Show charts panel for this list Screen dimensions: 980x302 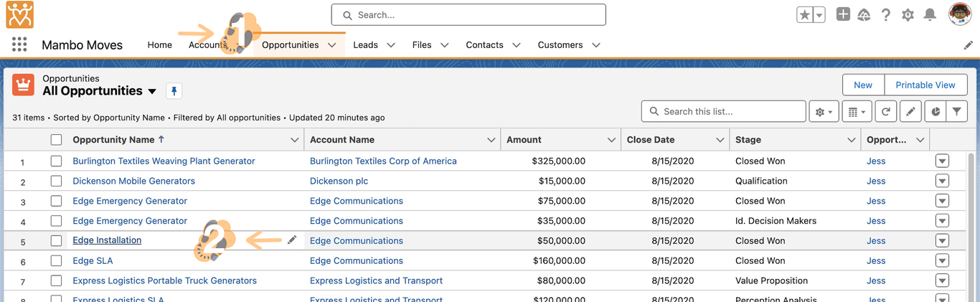pos(936,112)
